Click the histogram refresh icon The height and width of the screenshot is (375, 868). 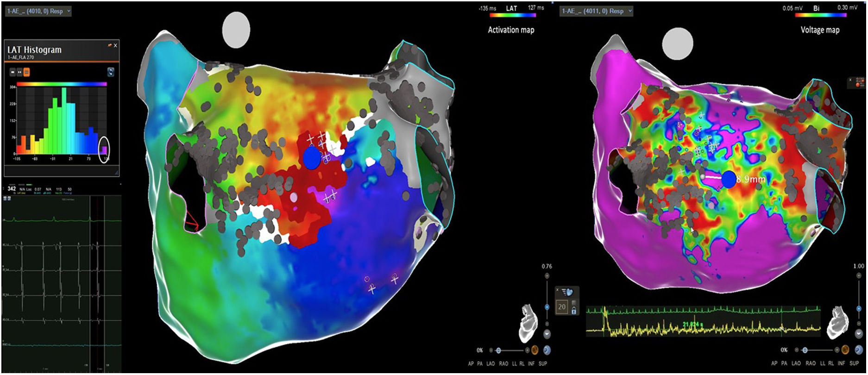click(111, 72)
